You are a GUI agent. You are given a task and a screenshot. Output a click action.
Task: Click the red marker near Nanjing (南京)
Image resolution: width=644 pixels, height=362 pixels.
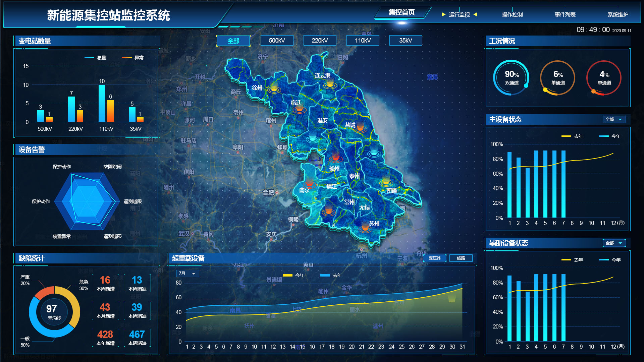coord(309,184)
